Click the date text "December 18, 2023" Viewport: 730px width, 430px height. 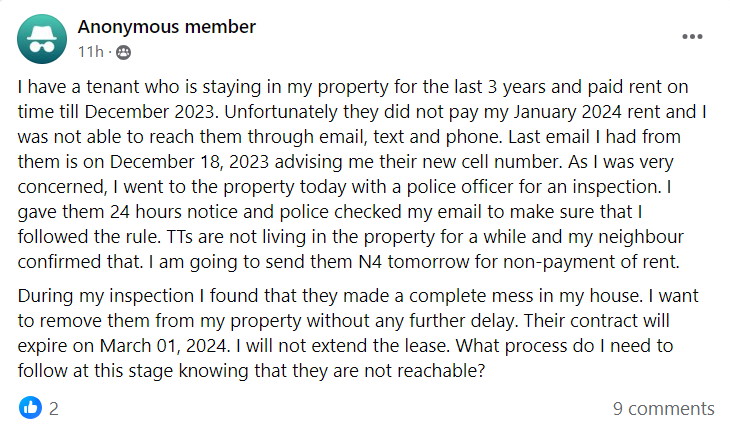pos(189,162)
